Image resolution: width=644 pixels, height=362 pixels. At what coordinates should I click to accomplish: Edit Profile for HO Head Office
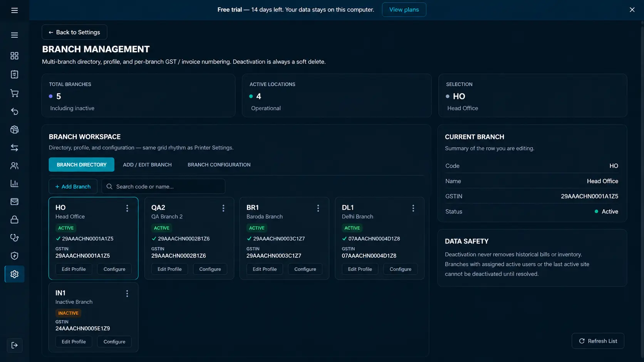[74, 269]
